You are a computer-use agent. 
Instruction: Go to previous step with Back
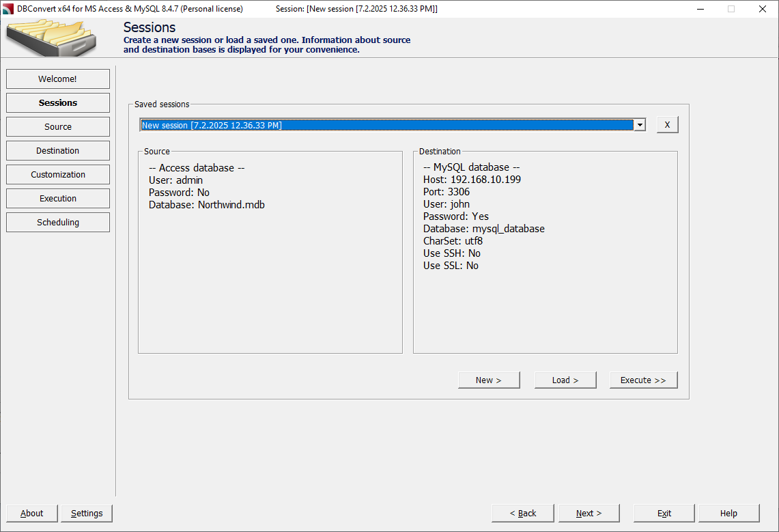click(x=523, y=513)
